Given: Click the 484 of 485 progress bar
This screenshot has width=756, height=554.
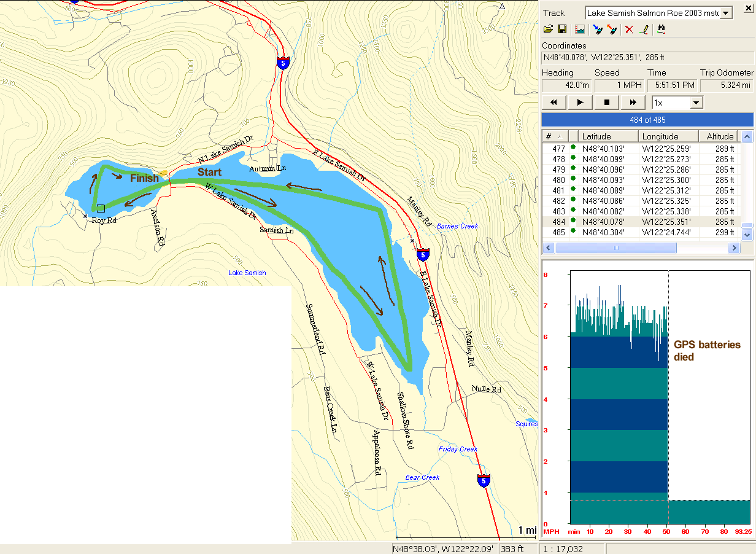Looking at the screenshot, I should 647,120.
